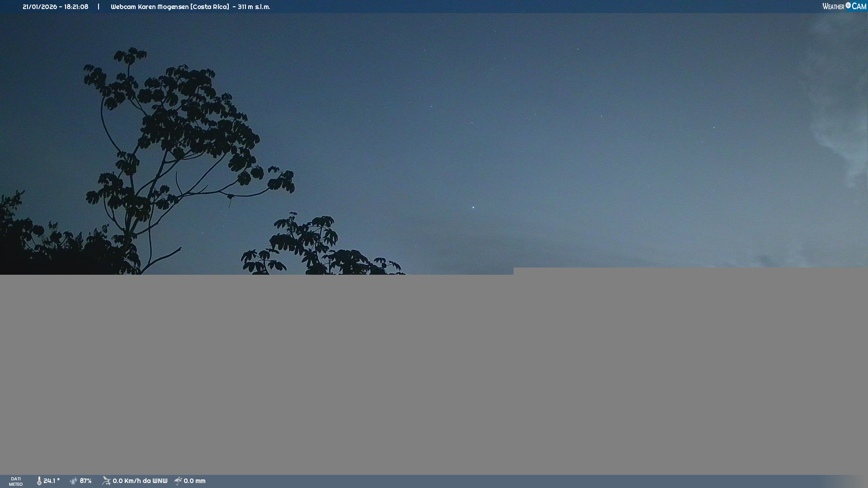The width and height of the screenshot is (868, 488).
Task: Click the thermometer temperature icon
Action: 39,481
